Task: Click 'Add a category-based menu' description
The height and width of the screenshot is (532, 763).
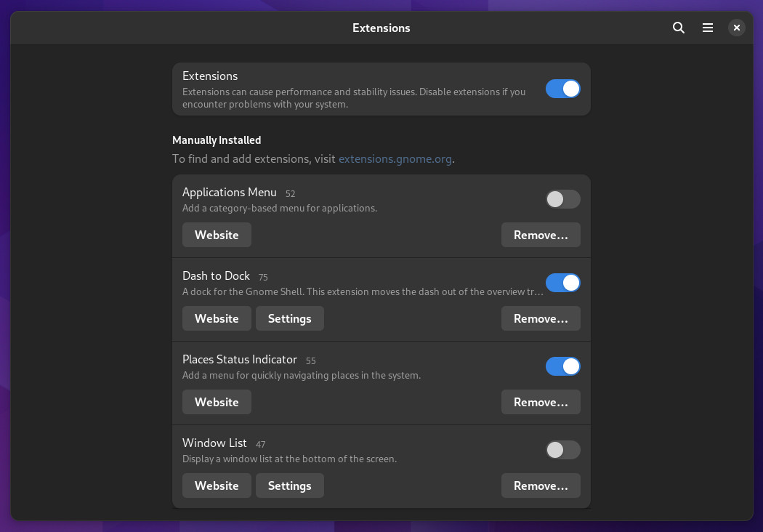Action: pos(280,209)
